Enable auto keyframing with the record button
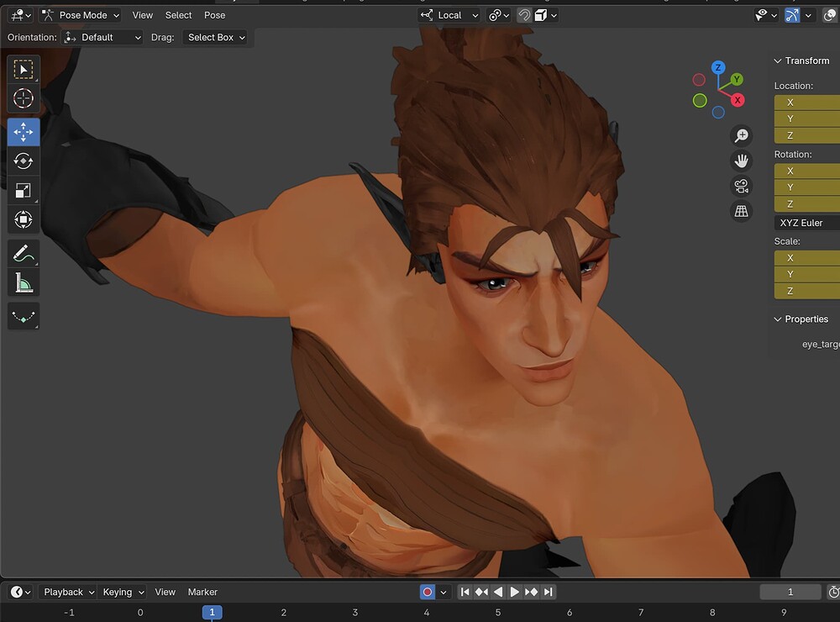The image size is (840, 622). click(x=428, y=592)
